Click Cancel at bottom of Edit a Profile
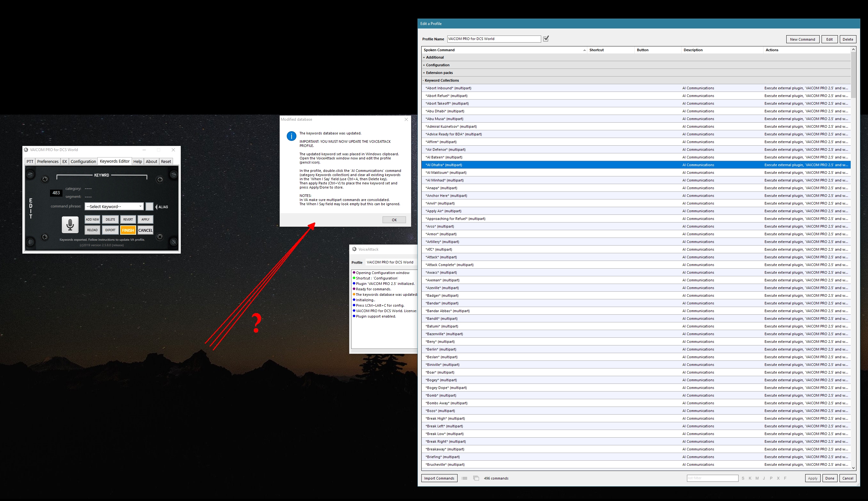The image size is (868, 501). (848, 478)
